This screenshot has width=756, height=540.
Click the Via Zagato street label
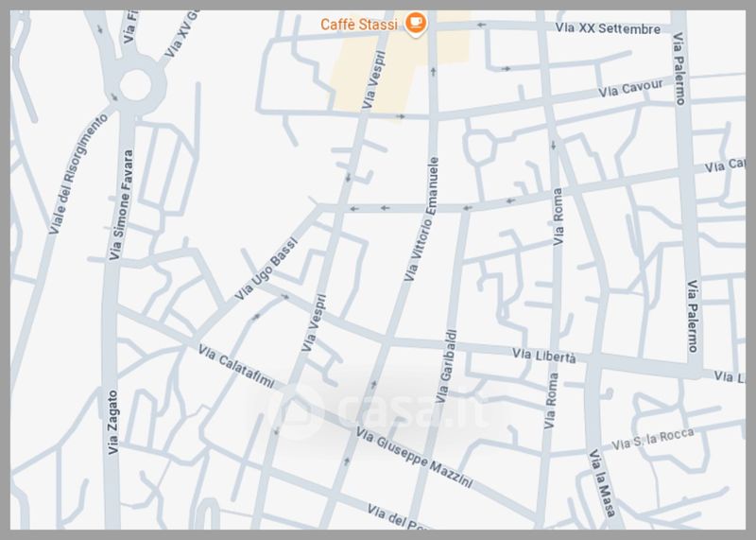pyautogui.click(x=112, y=424)
